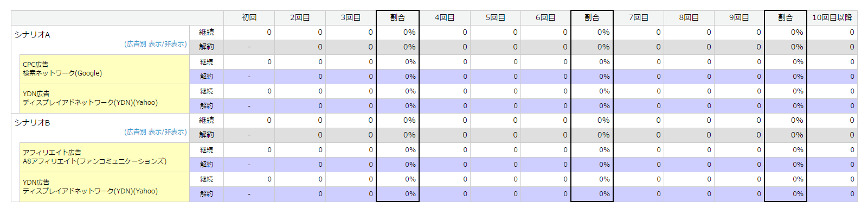Click YDN広告 cell under シナリオB

point(105,187)
